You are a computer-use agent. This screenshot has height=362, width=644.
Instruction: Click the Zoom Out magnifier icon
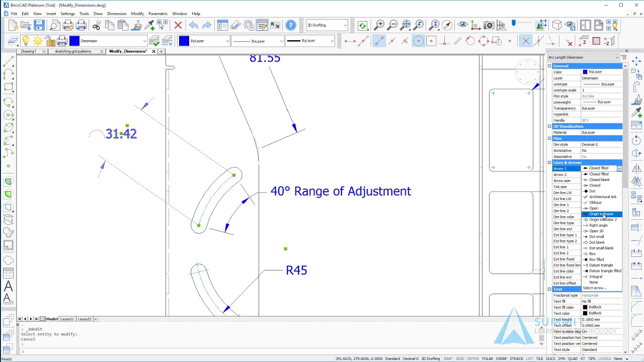click(392, 25)
